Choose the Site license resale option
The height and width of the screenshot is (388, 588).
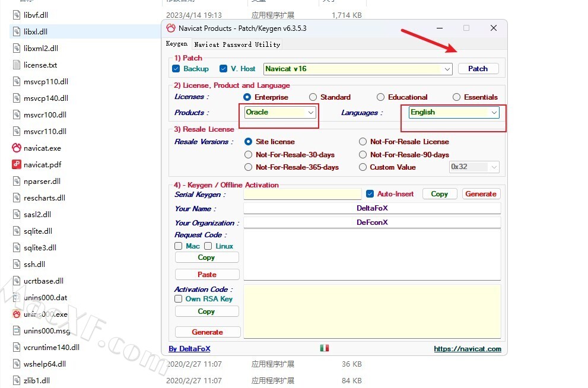pyautogui.click(x=248, y=142)
